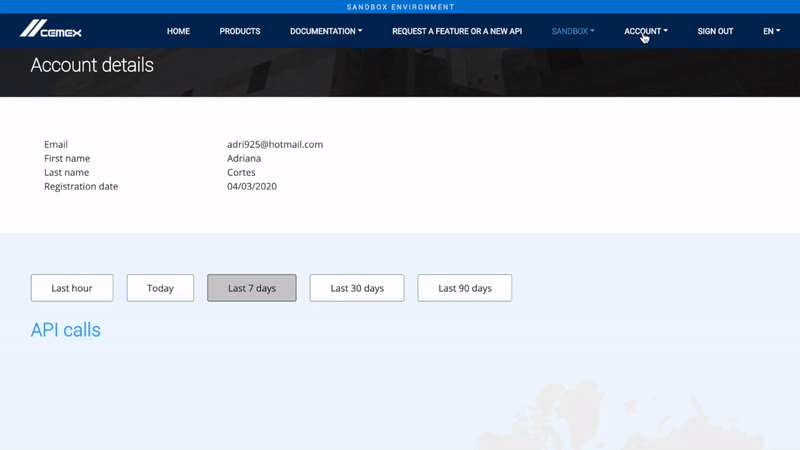Screen dimensions: 800x450
Task: Expand the Documentation dropdown
Action: click(326, 31)
